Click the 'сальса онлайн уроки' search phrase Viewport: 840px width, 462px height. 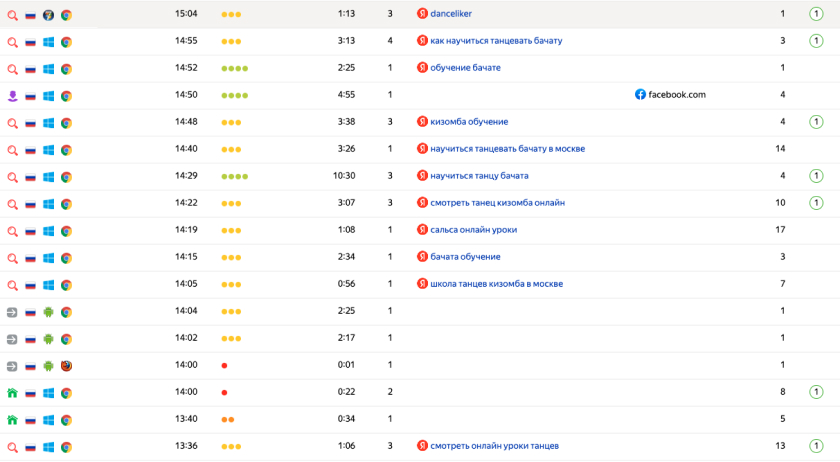tap(473, 230)
